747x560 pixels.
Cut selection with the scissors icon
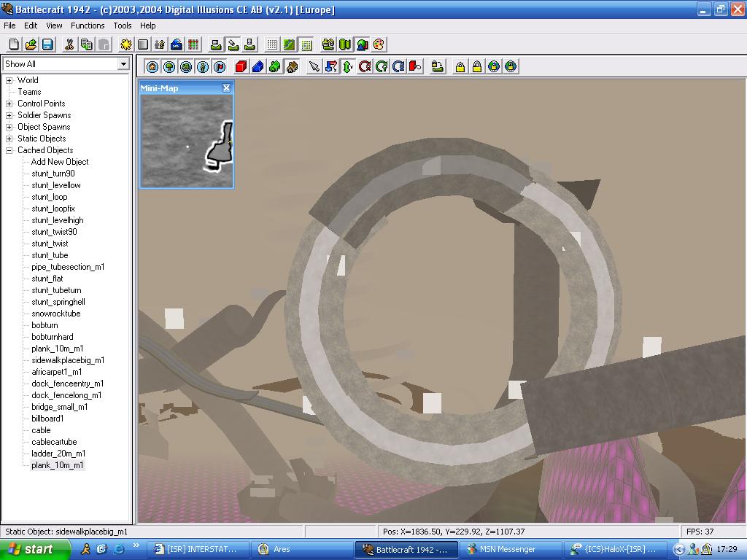[69, 44]
